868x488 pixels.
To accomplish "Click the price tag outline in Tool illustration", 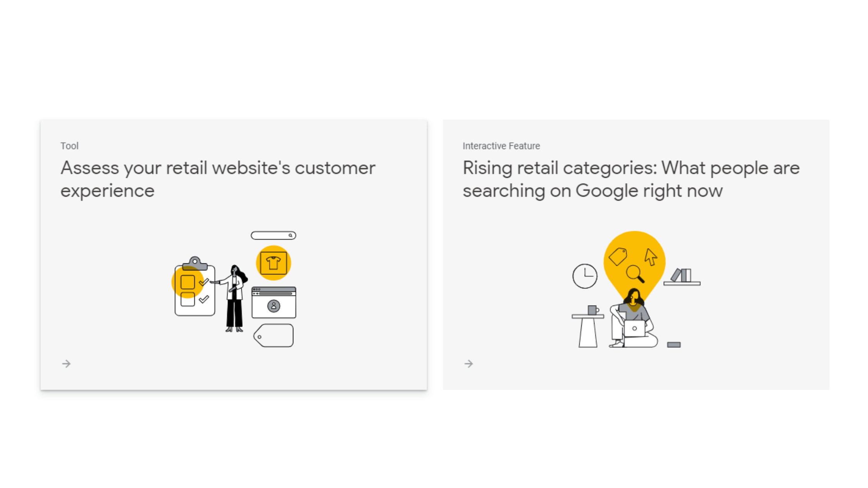I will pos(274,335).
